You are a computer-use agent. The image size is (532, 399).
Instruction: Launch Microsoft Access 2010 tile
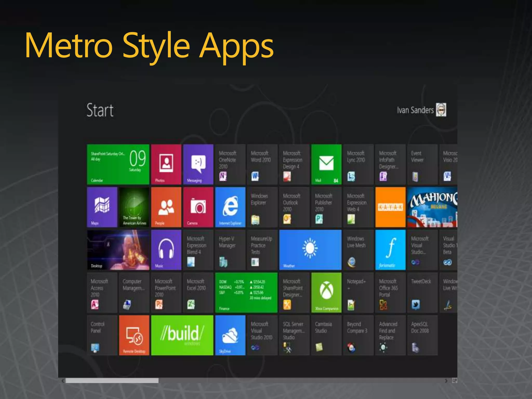point(102,292)
